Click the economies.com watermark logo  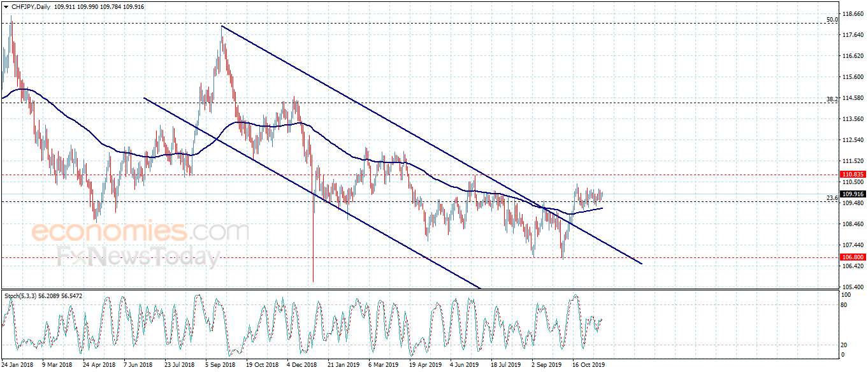pyautogui.click(x=140, y=231)
